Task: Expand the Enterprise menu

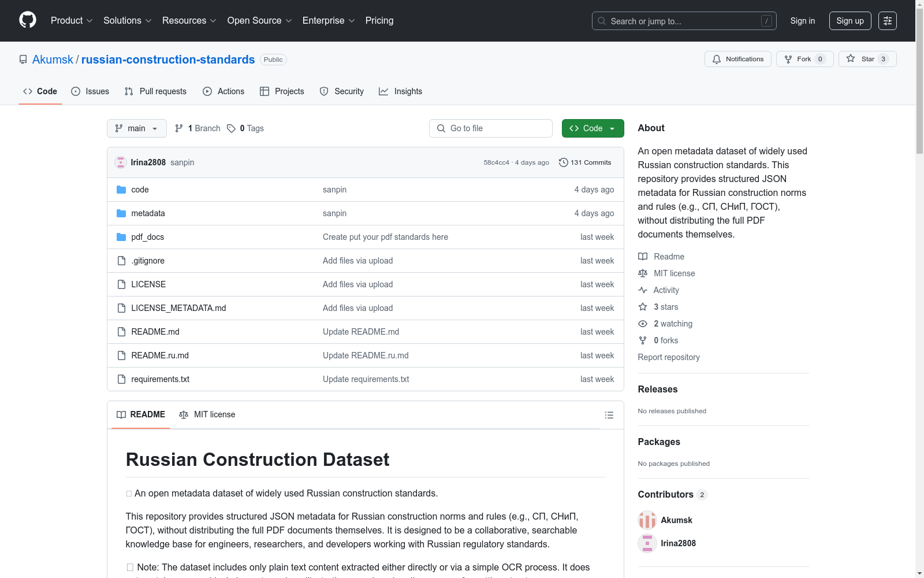Action: (329, 20)
